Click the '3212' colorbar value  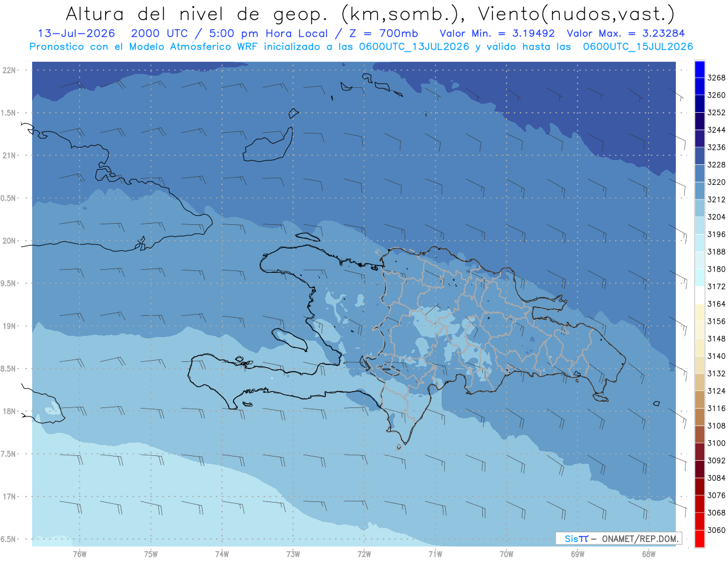coord(716,199)
